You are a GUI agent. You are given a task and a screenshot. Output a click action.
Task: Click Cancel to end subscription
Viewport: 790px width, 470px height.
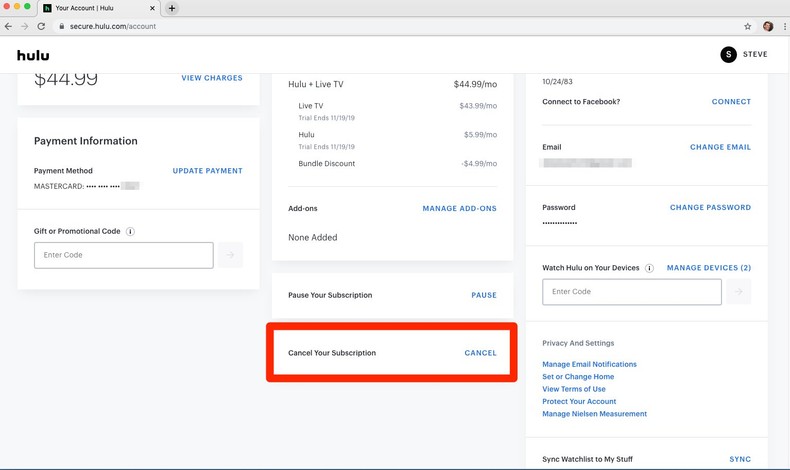tap(480, 353)
